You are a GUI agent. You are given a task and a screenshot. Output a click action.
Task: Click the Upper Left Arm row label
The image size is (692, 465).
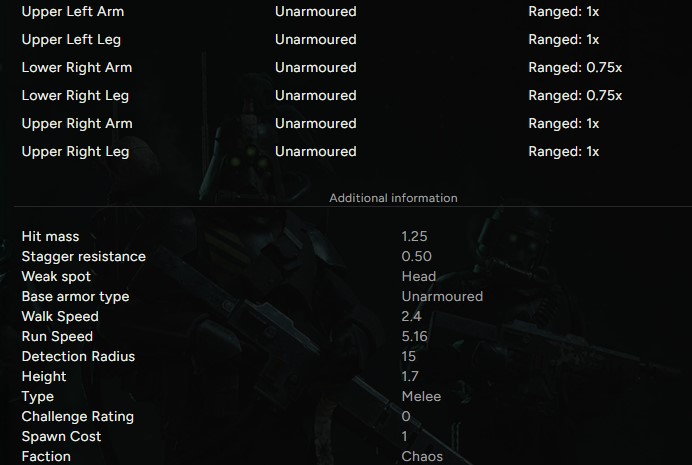73,12
